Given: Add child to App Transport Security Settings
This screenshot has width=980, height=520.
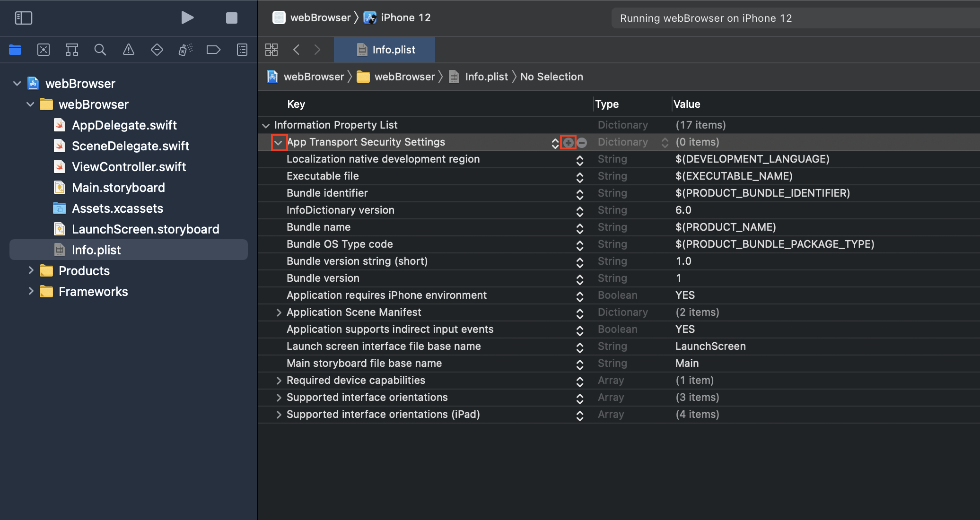Looking at the screenshot, I should (x=568, y=142).
